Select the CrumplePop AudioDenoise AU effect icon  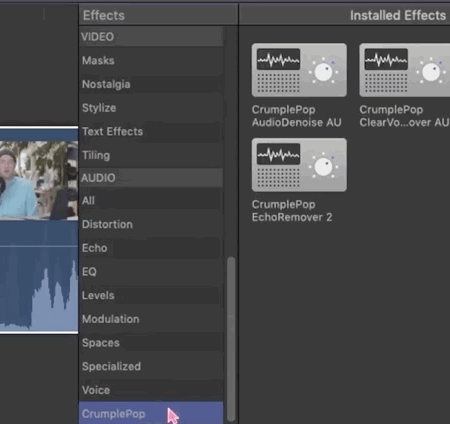click(x=299, y=70)
